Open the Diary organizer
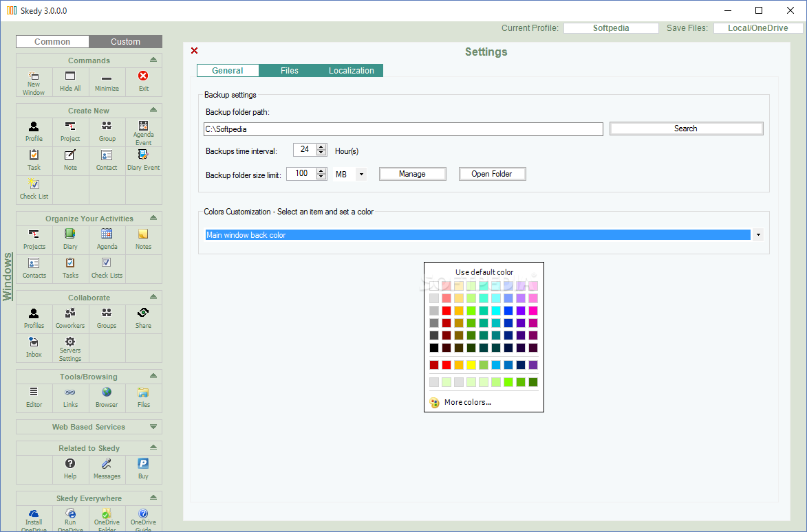Image resolution: width=807 pixels, height=532 pixels. (x=70, y=240)
